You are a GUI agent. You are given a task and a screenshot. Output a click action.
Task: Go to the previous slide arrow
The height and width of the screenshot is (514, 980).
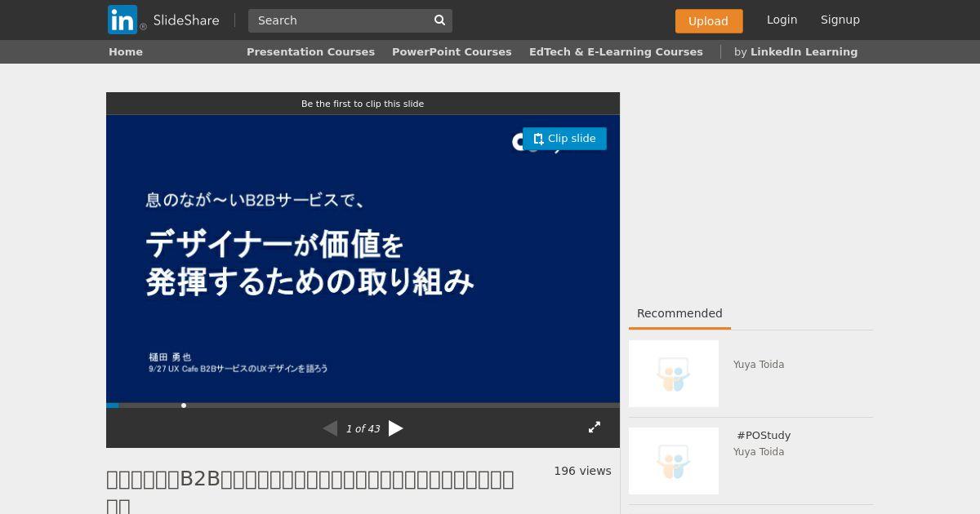330,428
